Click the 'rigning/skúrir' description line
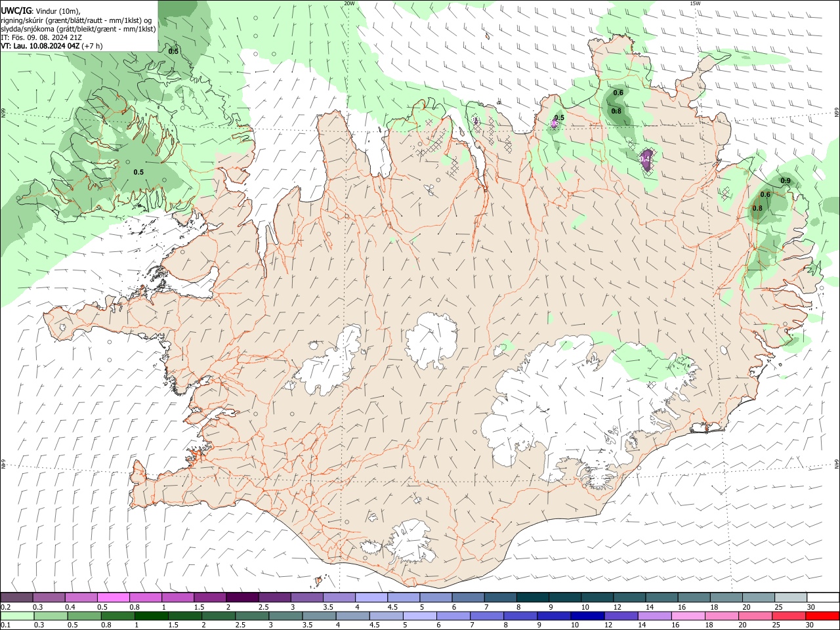 point(76,20)
